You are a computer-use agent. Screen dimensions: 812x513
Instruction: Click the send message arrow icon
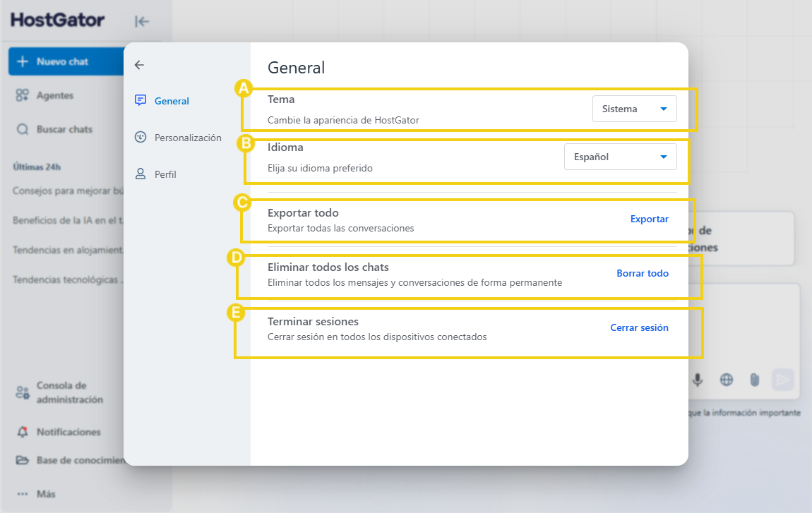click(x=782, y=380)
